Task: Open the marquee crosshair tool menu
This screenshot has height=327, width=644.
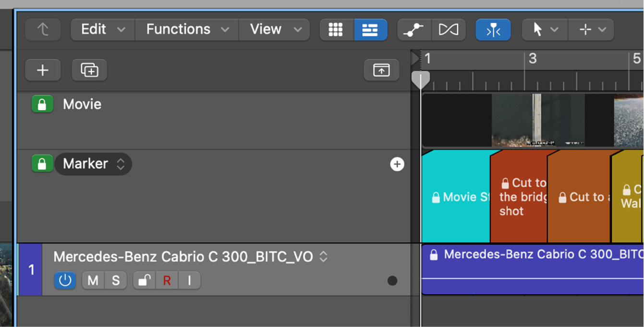Action: coord(591,29)
